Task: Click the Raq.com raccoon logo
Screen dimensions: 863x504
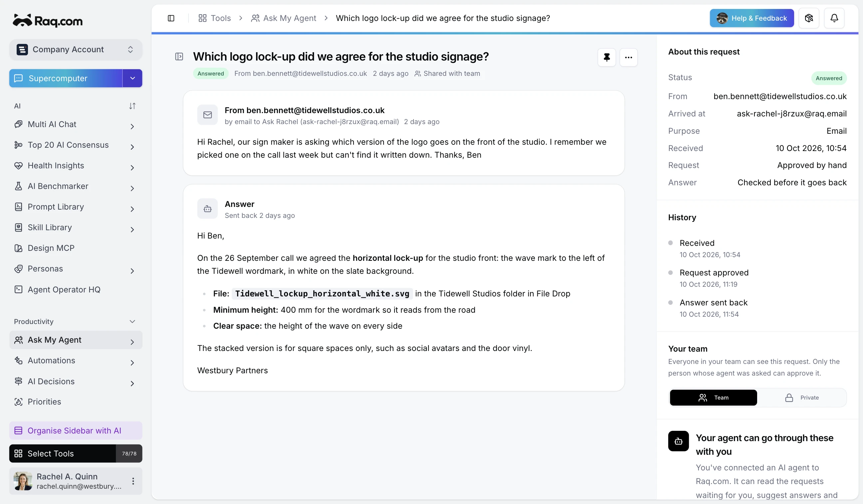Action: tap(48, 21)
